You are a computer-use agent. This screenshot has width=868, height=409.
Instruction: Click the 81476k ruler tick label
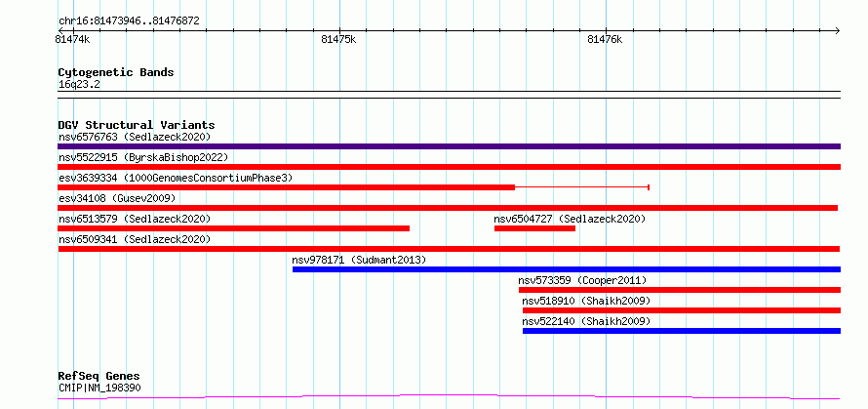tap(605, 39)
